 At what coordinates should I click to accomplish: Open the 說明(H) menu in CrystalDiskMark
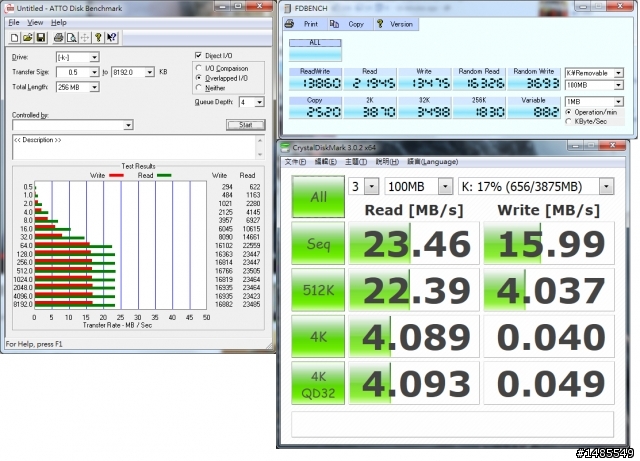point(387,162)
